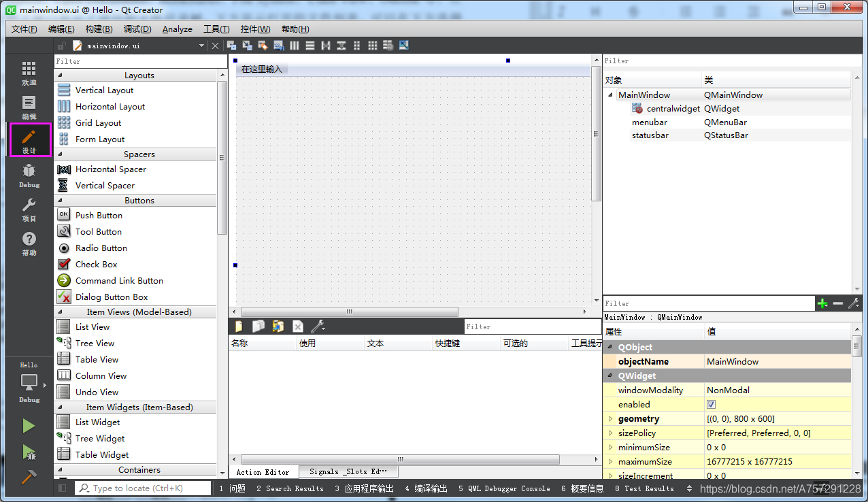Open Search Results output pane
This screenshot has height=502, width=868.
point(290,488)
